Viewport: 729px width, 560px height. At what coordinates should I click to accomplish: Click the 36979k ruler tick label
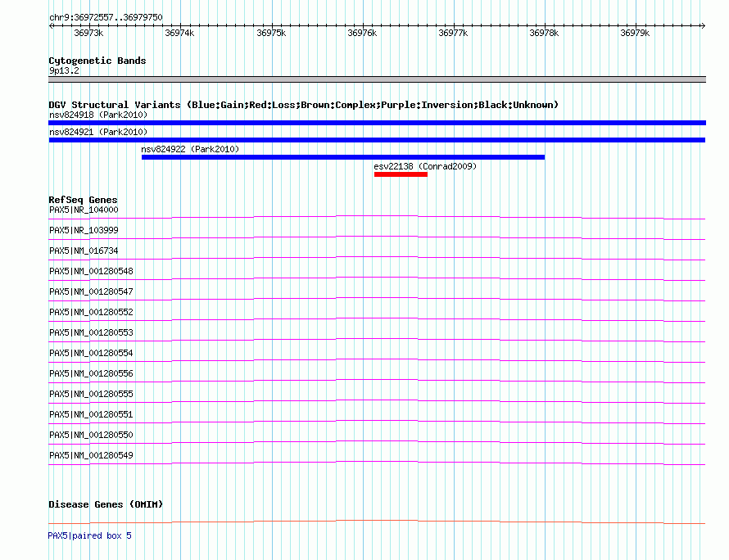click(635, 33)
